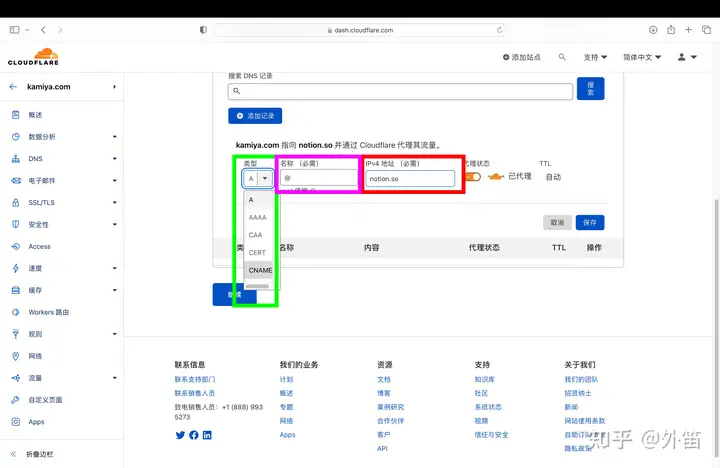
Task: Open the 概述 overview sidebar icon
Action: pyautogui.click(x=16, y=115)
